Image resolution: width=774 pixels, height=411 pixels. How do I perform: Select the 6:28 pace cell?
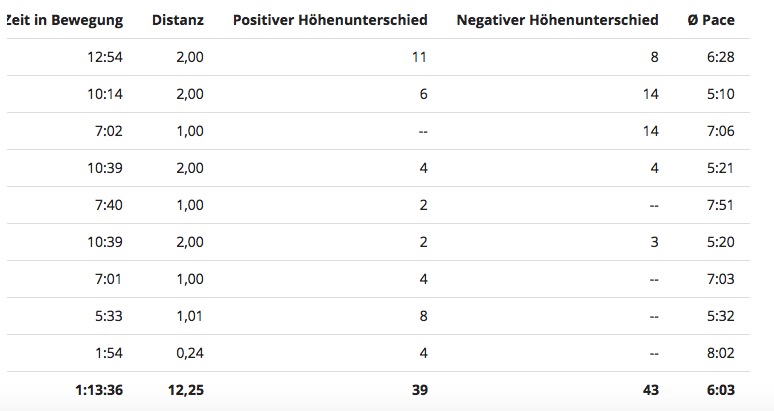[719, 57]
